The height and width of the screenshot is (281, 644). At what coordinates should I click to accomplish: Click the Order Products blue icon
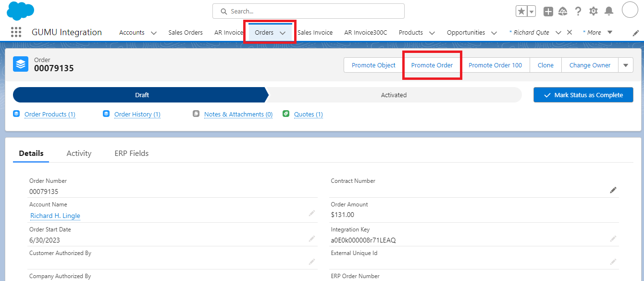tap(16, 114)
